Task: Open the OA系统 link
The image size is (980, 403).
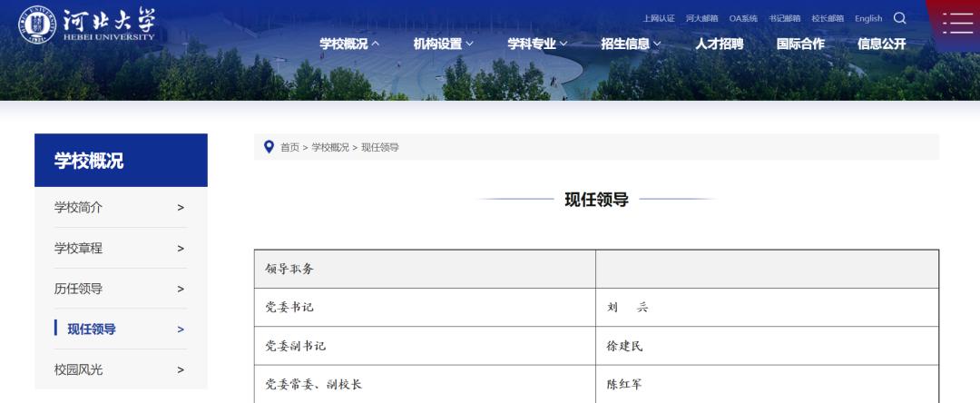Action: pyautogui.click(x=743, y=19)
